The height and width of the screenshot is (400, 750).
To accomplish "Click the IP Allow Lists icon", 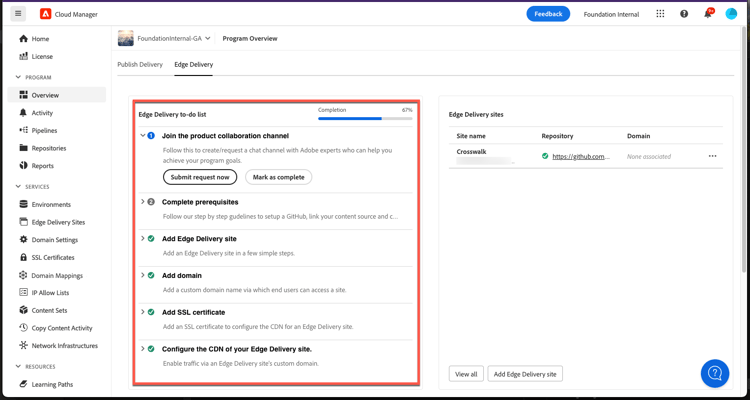I will [x=23, y=292].
